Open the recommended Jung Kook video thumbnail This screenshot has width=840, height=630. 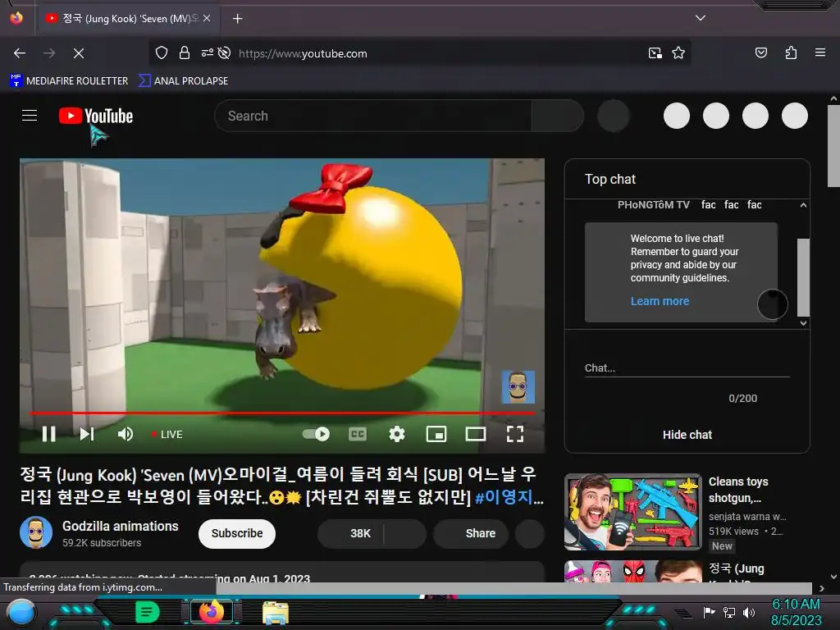pyautogui.click(x=632, y=572)
